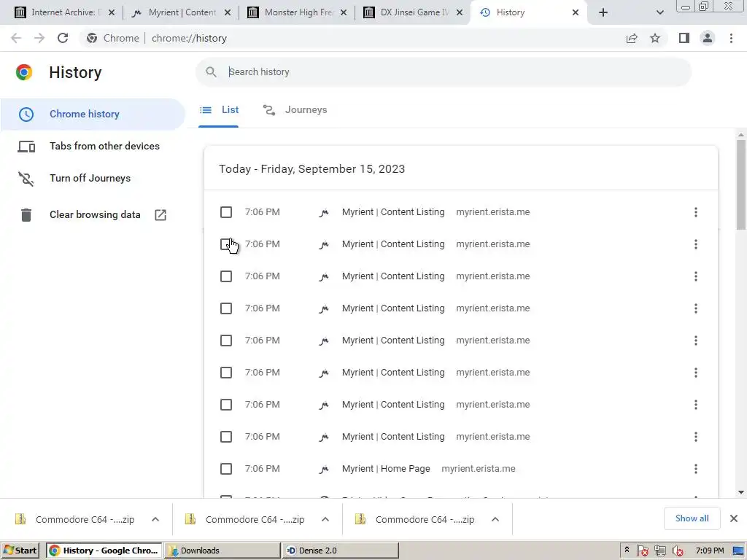747x560 pixels.
Task: Open a new tab with plus button
Action: point(603,12)
